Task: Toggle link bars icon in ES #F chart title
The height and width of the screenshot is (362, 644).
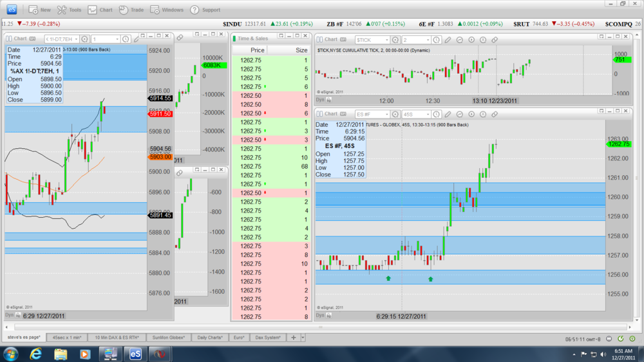Action: coord(319,114)
